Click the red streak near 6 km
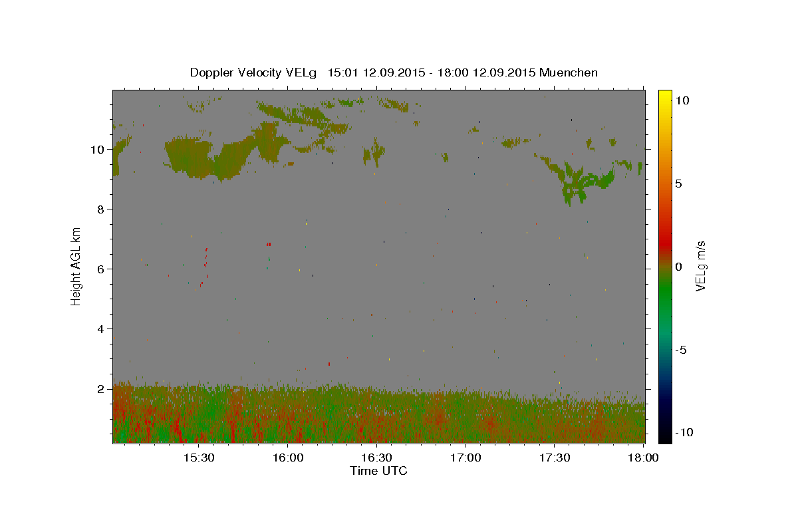This screenshot has height=532, width=798. (205, 266)
